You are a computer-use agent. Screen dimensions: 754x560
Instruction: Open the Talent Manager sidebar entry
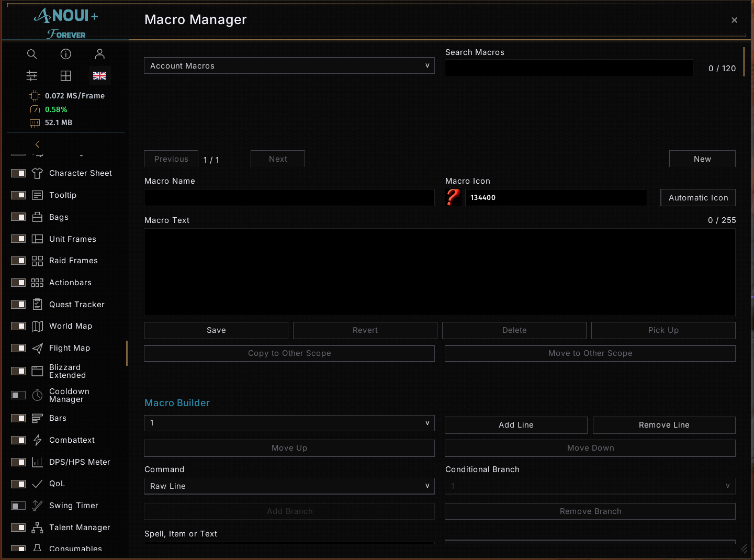[x=80, y=528]
